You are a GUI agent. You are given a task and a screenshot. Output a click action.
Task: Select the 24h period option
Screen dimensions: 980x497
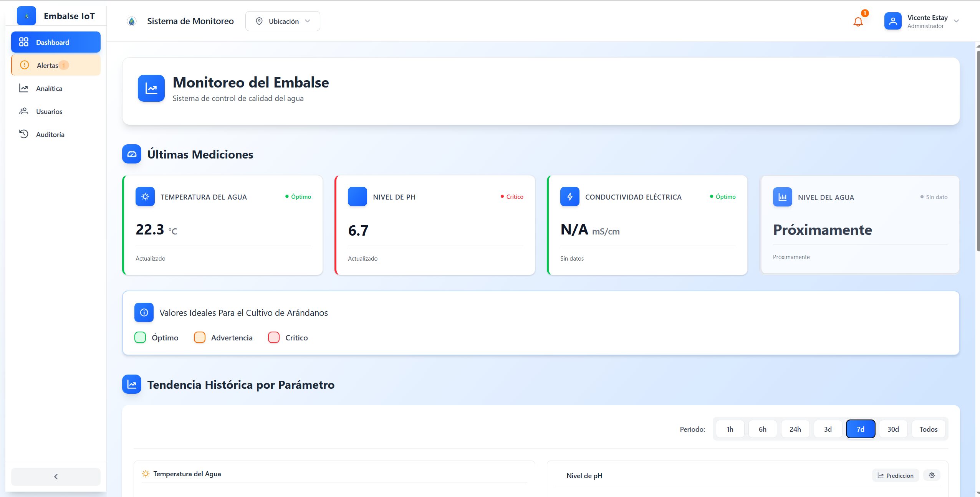(795, 429)
